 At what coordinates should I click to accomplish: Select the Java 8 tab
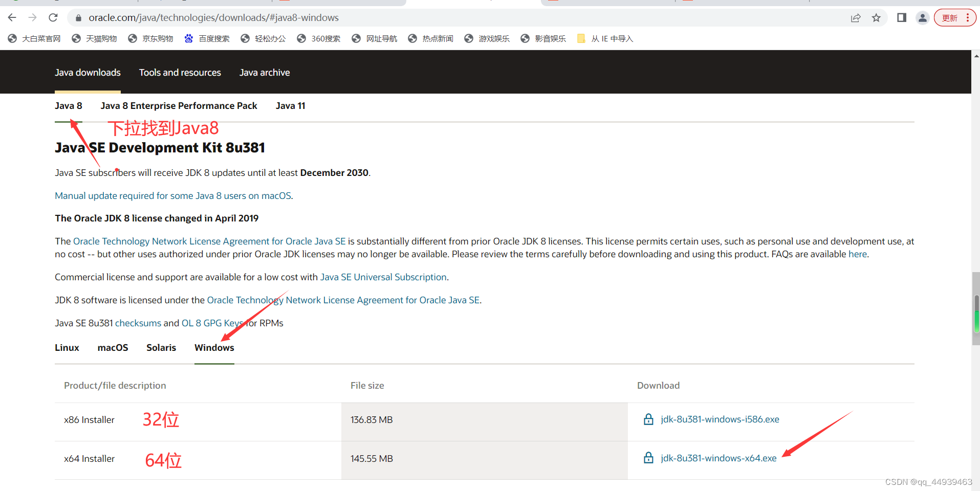click(69, 106)
